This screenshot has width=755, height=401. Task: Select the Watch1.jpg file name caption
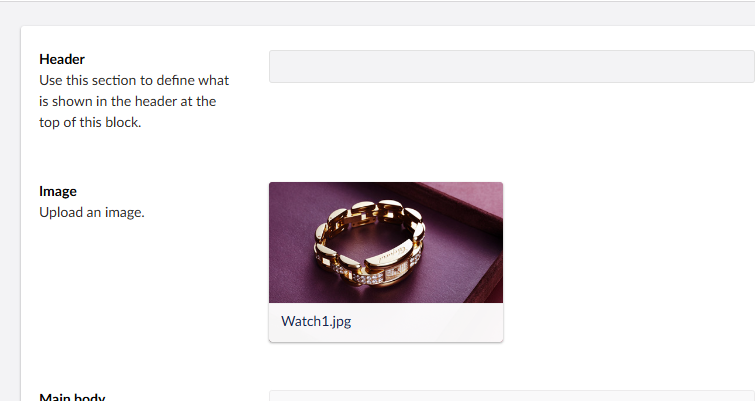point(316,322)
